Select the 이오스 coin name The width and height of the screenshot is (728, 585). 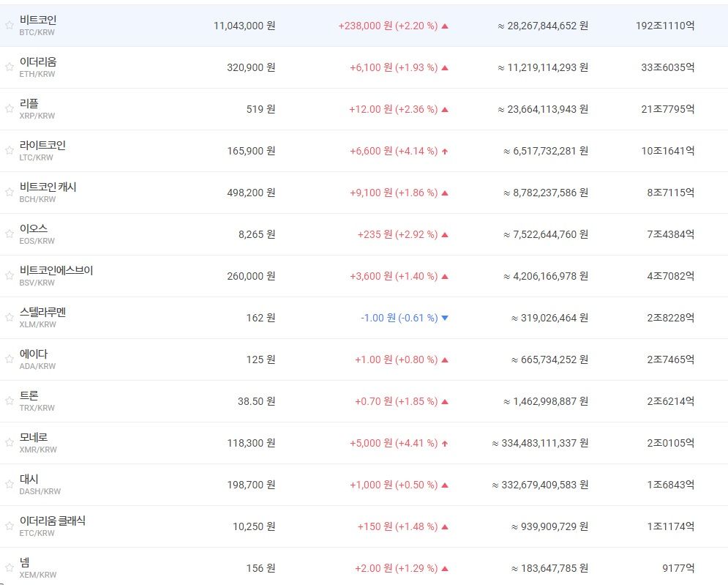[x=34, y=228]
